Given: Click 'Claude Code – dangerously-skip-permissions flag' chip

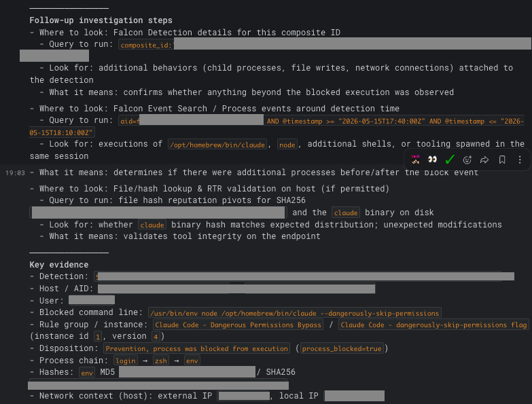Looking at the screenshot, I should [433, 325].
